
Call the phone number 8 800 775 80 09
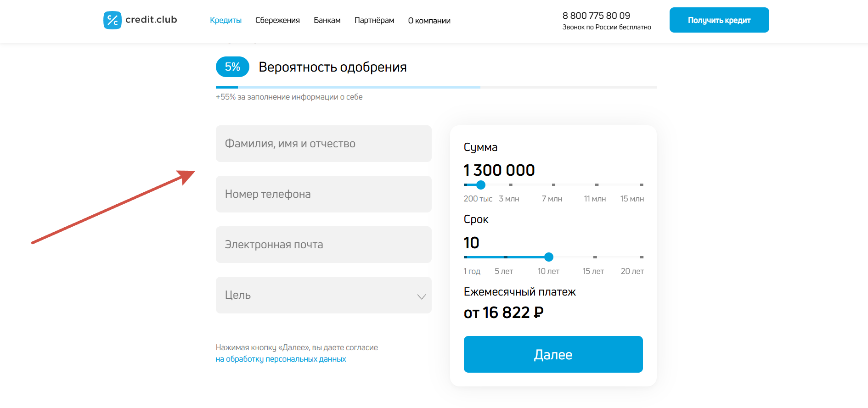(596, 16)
